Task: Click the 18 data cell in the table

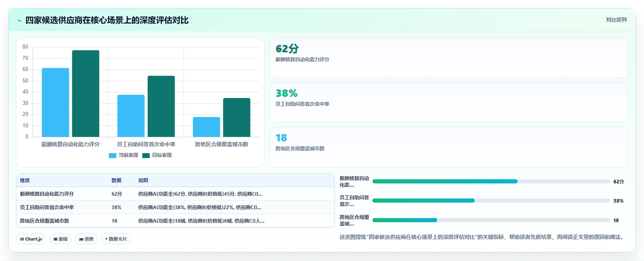Action: [115, 221]
